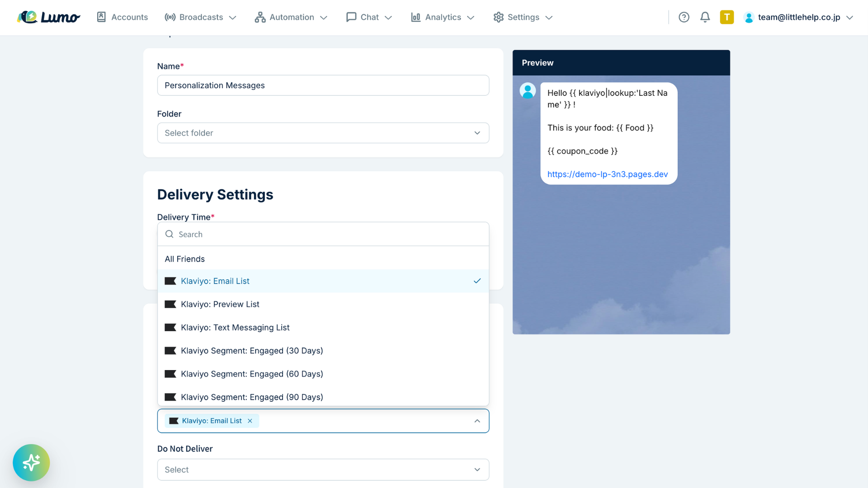
Task: Open the notifications bell icon
Action: [705, 17]
